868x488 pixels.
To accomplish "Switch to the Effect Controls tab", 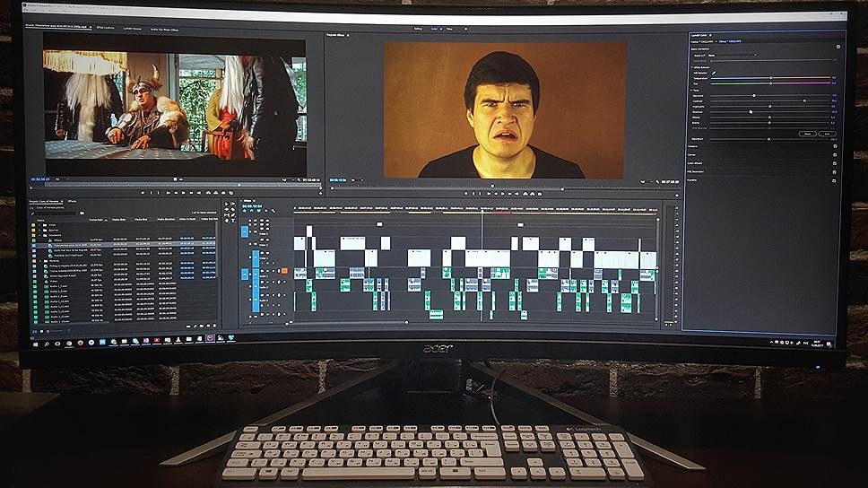I will [x=107, y=27].
